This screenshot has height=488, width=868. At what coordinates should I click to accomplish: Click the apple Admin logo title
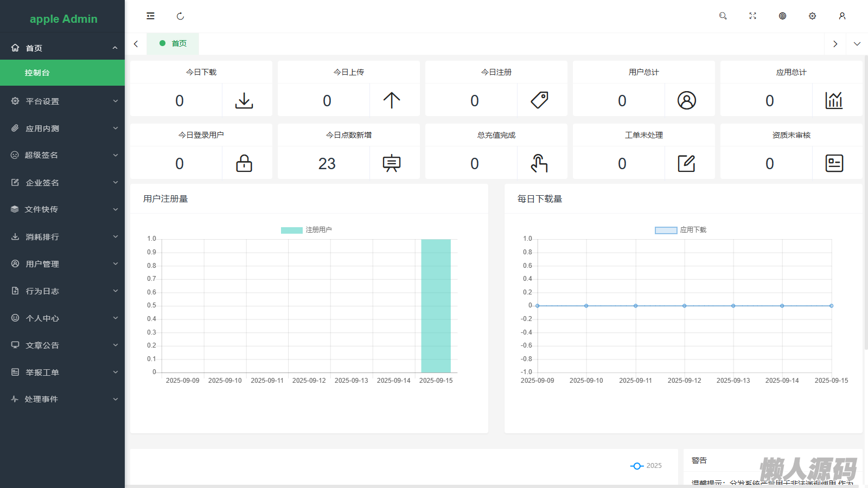click(x=63, y=19)
